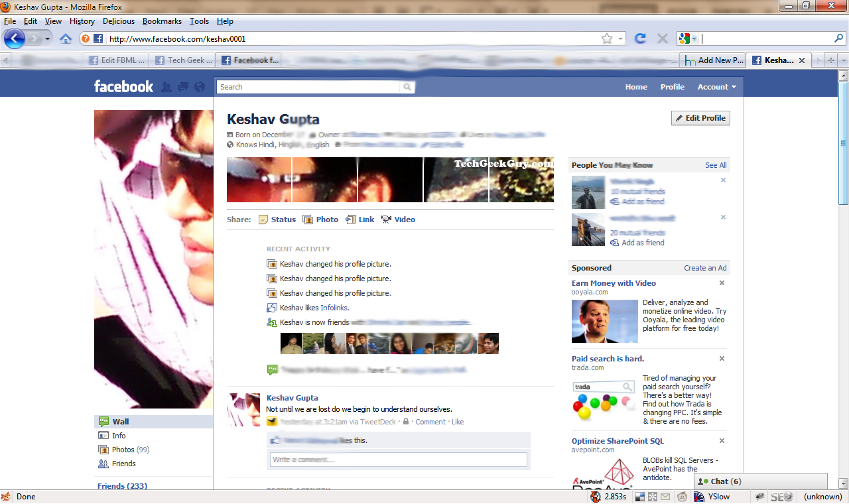849x504 pixels.
Task: Click the Facebook logo
Action: (x=123, y=86)
